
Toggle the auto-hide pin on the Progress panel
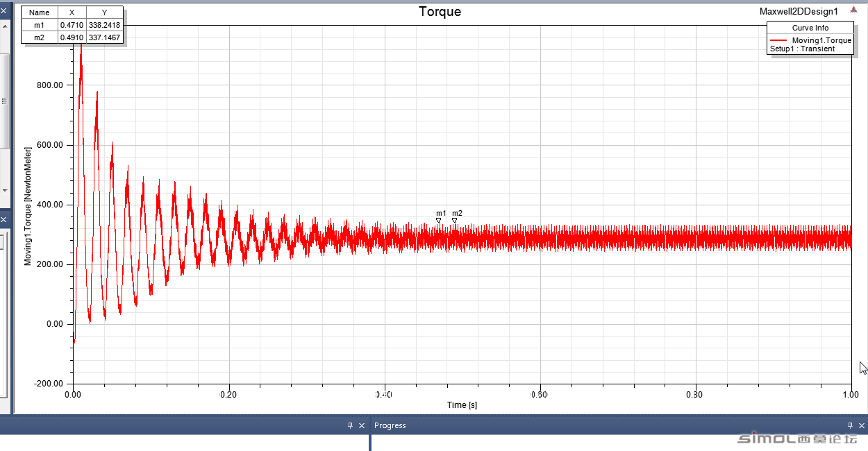[850, 425]
